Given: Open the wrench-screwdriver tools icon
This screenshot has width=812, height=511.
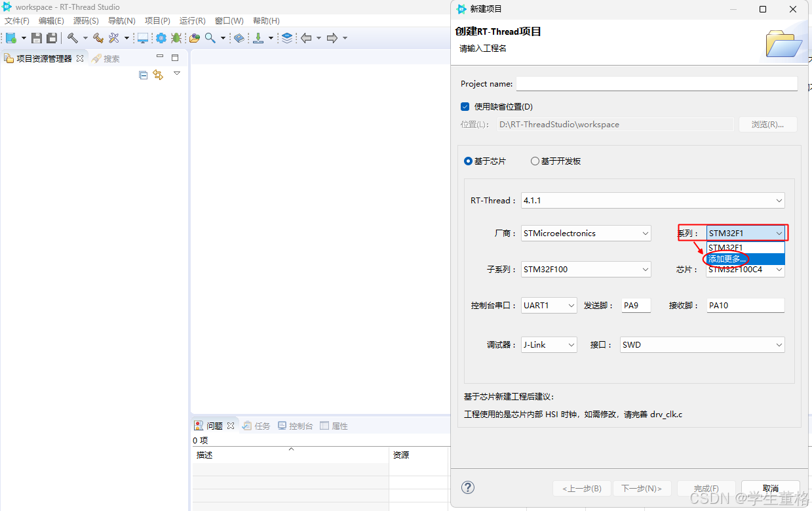Looking at the screenshot, I should 114,38.
